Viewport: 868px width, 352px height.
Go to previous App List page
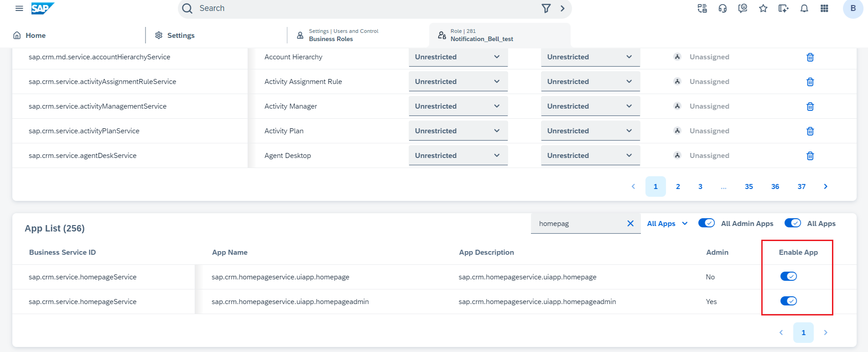point(781,333)
